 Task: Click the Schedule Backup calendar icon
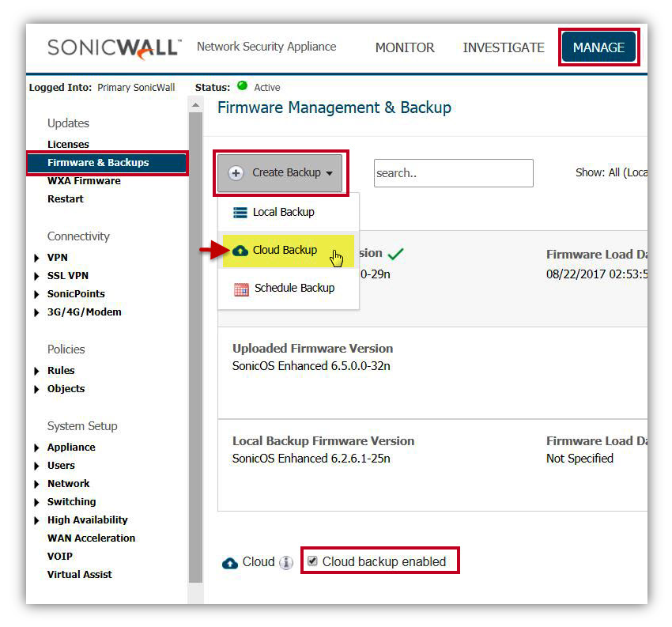(241, 289)
